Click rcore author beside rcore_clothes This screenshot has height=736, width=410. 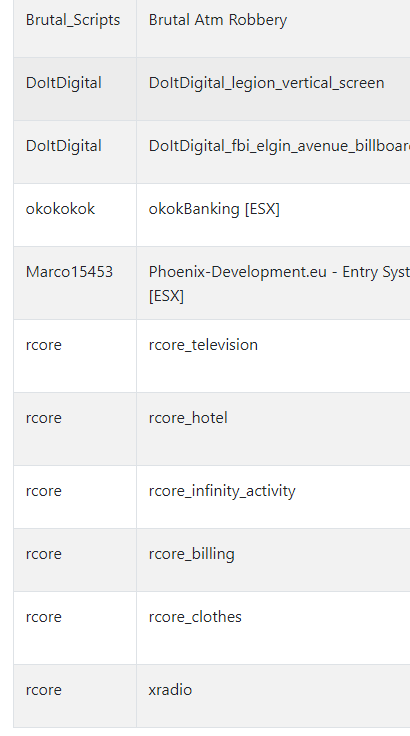tap(44, 617)
